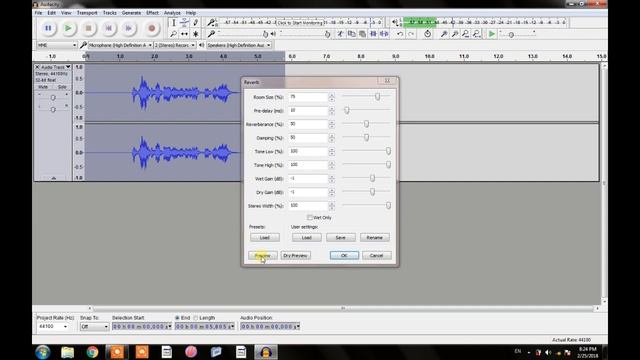Click the Play-at-speed green arrow

coord(492,34)
